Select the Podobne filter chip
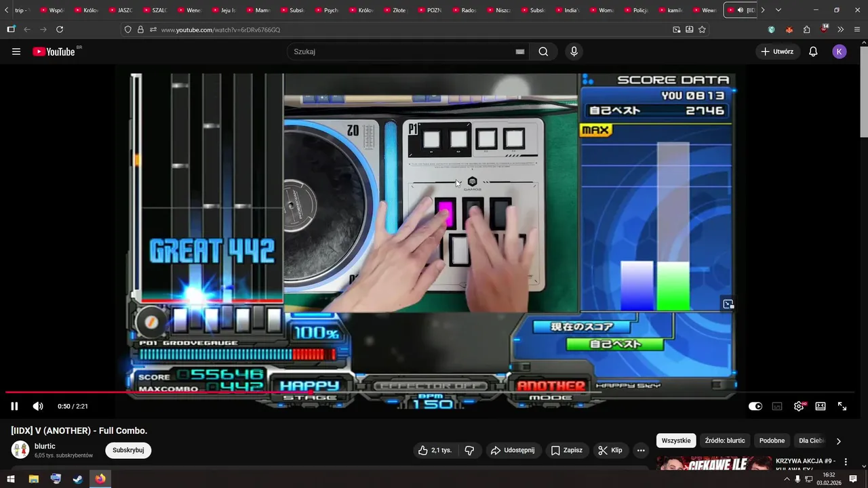868x488 pixels. coord(772,441)
